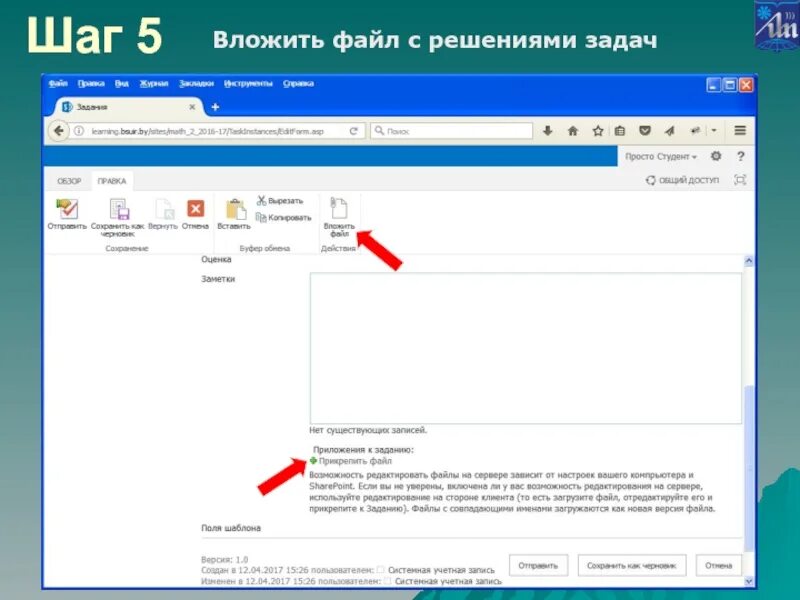Screen dimensions: 800x600
Task: Toggle checkbox on Создан line
Action: (x=380, y=570)
